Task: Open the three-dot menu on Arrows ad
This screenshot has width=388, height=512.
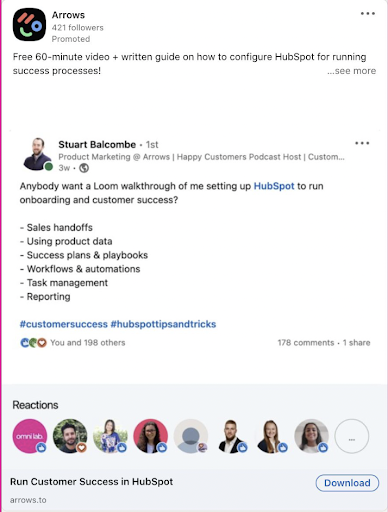Action: (368, 14)
